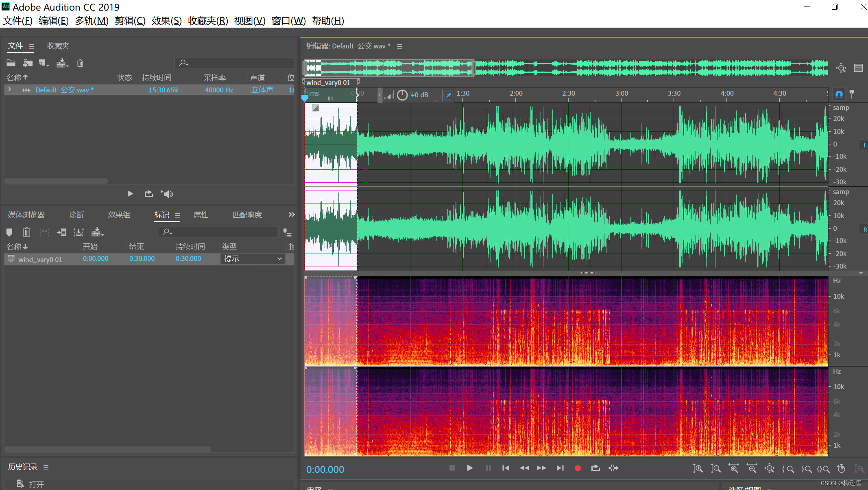Click the Files panel search field
The image size is (868, 490).
pyautogui.click(x=236, y=63)
